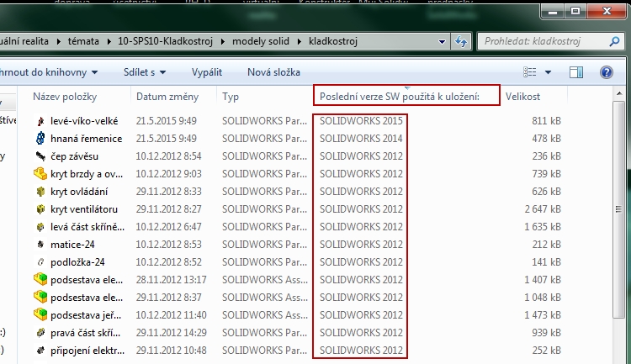Click the 1 635 kB size value
This screenshot has width=631, height=364.
543,227
